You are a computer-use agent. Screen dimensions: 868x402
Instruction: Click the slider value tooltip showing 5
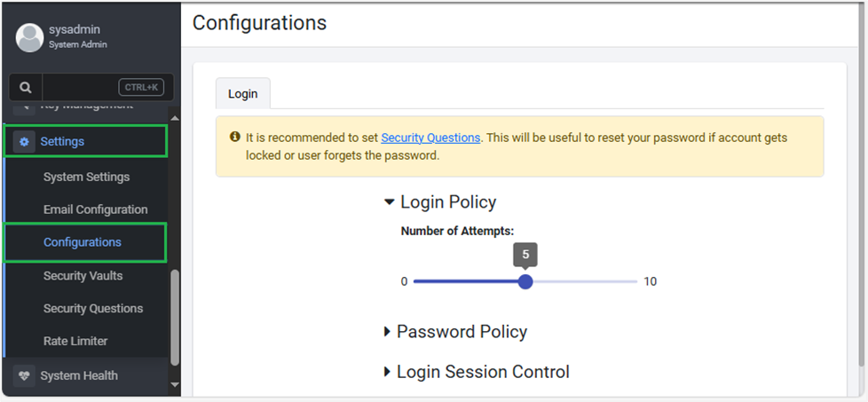(x=525, y=255)
